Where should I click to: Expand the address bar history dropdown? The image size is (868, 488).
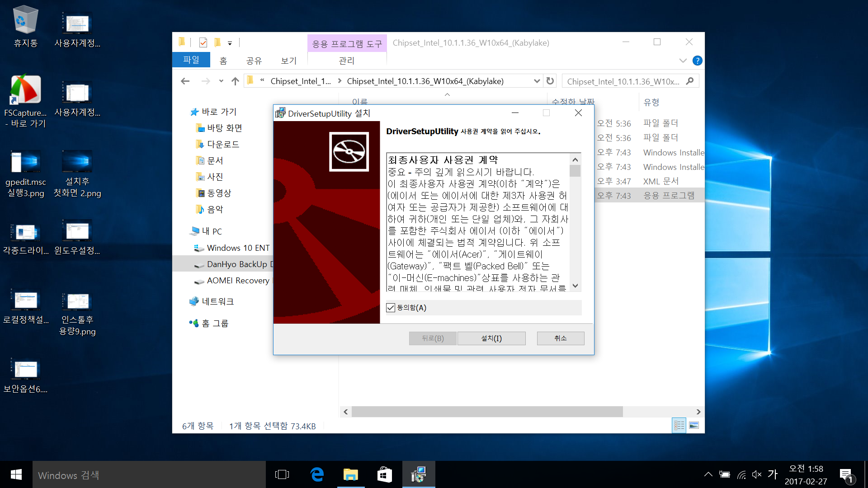point(537,81)
